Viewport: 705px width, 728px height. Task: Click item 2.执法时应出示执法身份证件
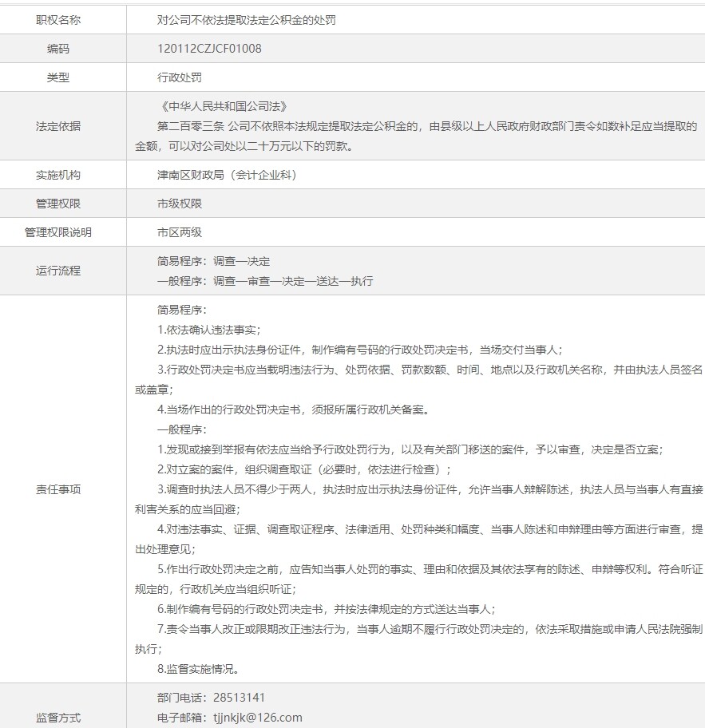click(x=360, y=350)
